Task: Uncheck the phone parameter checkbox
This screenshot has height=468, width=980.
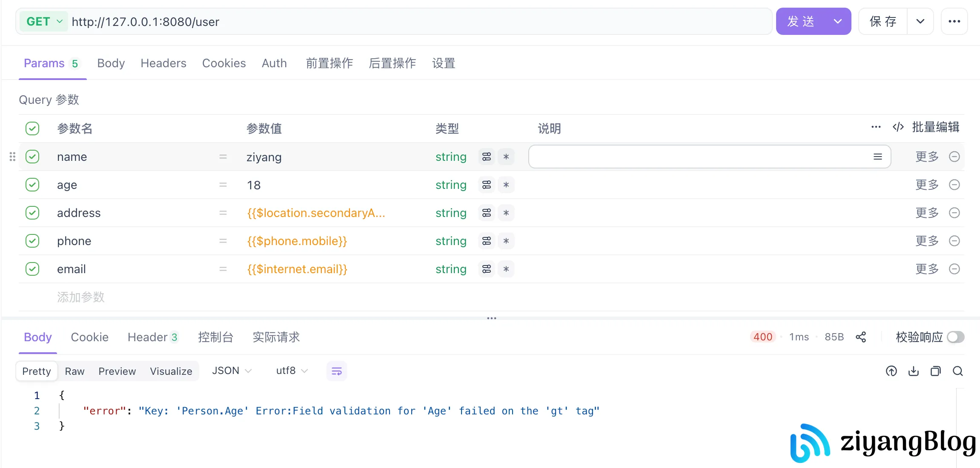Action: point(32,241)
